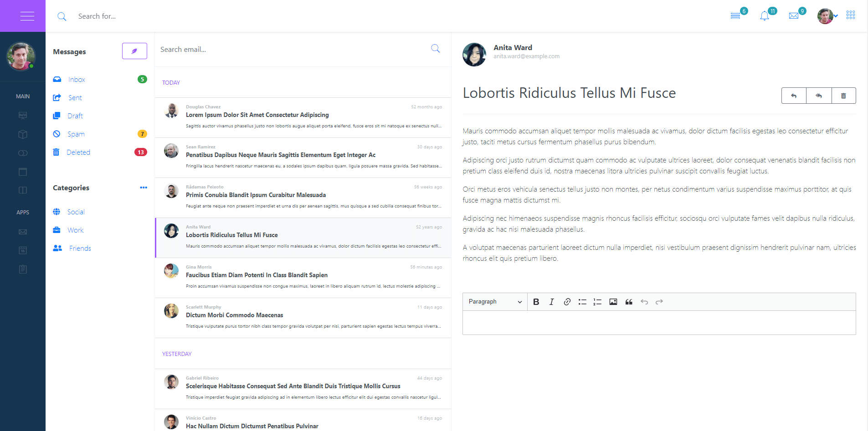
Task: Open the Spam folder
Action: point(76,134)
